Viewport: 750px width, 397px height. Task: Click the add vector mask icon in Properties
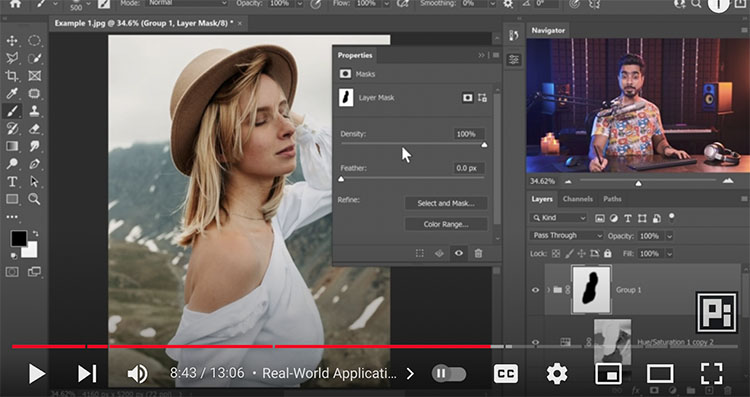point(482,98)
